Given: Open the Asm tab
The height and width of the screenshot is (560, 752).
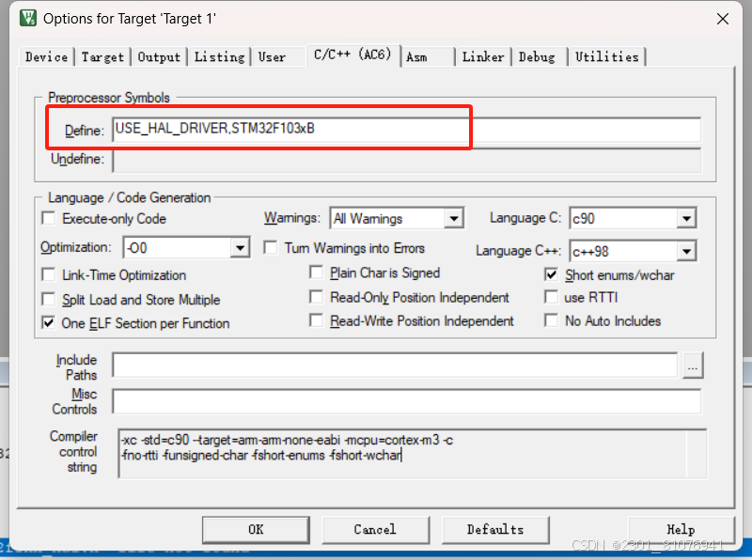Looking at the screenshot, I should coord(416,57).
